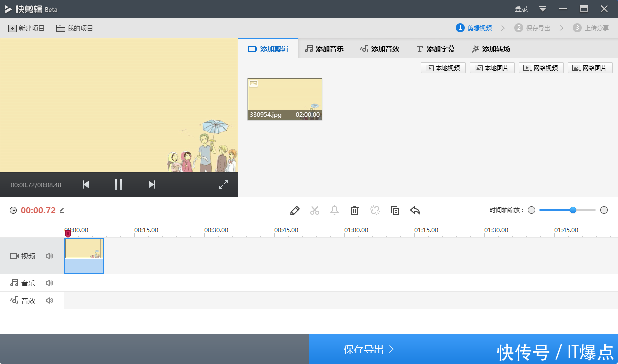Screen dimensions: 618x364
Task: Zoom out timeline with minus icon
Action: tap(531, 210)
